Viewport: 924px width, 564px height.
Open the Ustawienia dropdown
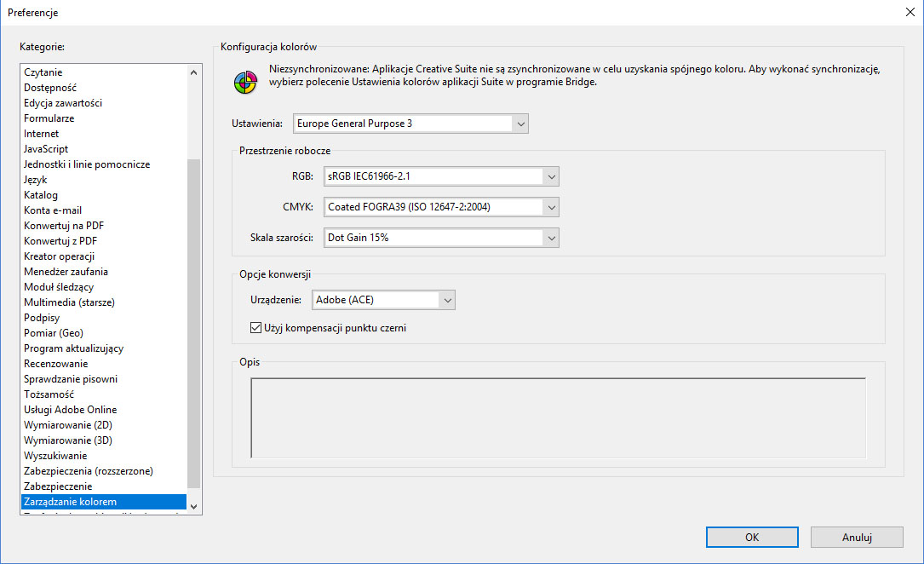[410, 124]
